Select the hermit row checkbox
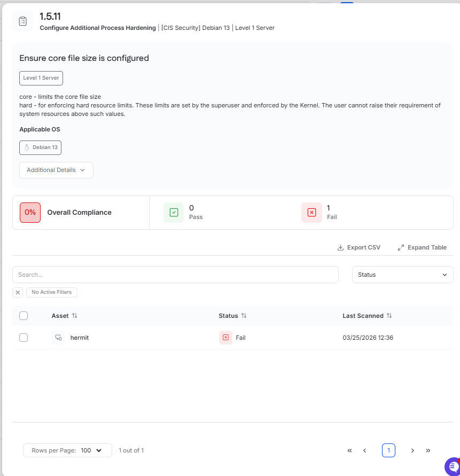This screenshot has height=476, width=460. click(x=24, y=338)
